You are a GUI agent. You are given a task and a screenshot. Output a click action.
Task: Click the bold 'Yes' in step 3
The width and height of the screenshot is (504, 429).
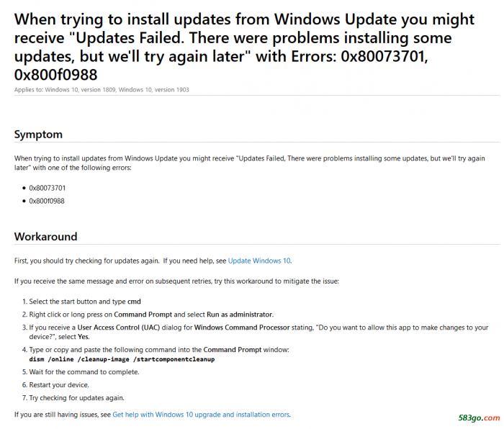tap(84, 337)
